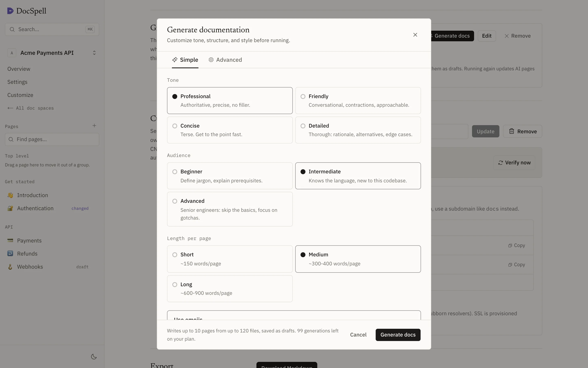Click the background Generate docs button
The height and width of the screenshot is (368, 588).
(x=452, y=36)
